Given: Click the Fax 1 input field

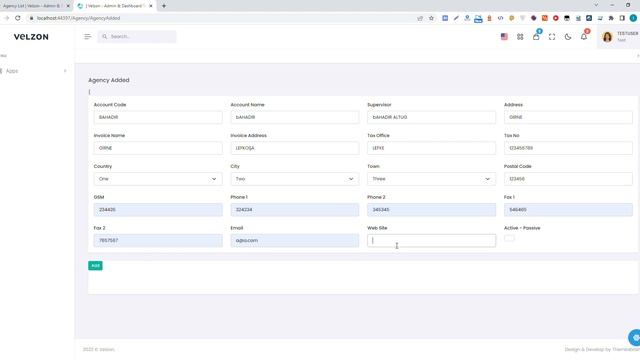Looking at the screenshot, I should point(568,210).
